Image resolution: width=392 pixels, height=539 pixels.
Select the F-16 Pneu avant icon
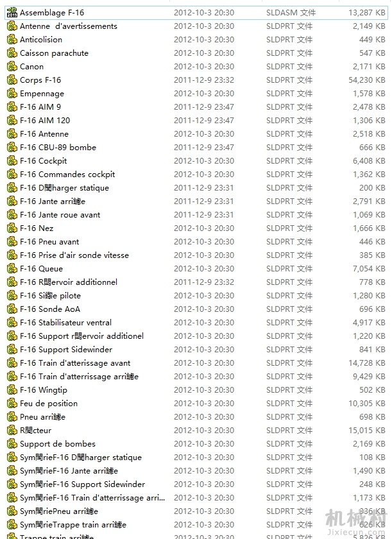point(12,242)
